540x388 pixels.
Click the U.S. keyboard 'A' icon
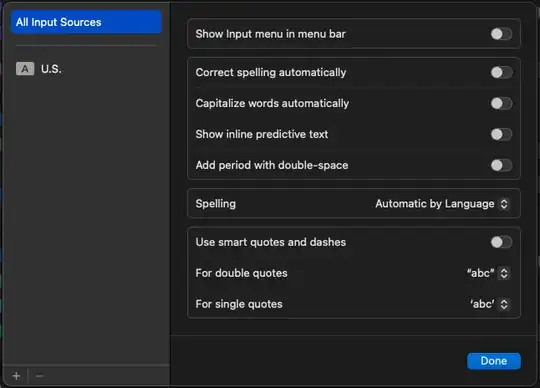(x=25, y=69)
